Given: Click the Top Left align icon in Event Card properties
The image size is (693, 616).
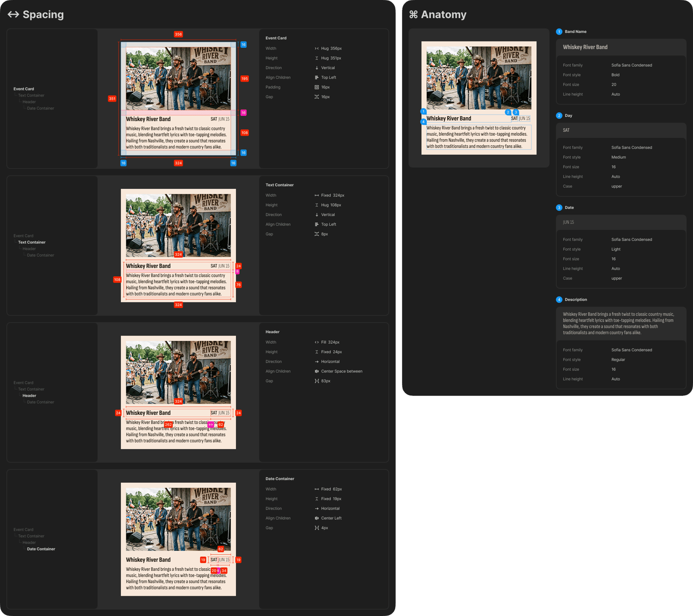Looking at the screenshot, I should click(317, 78).
